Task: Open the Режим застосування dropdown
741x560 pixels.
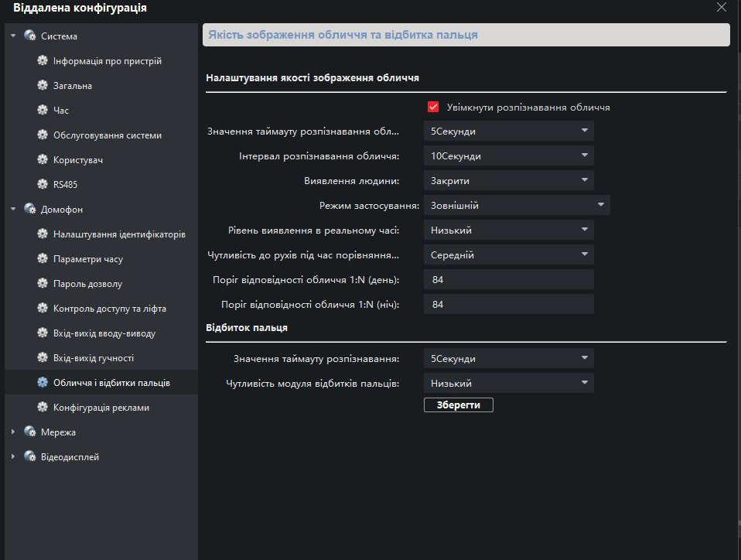Action: (x=516, y=206)
